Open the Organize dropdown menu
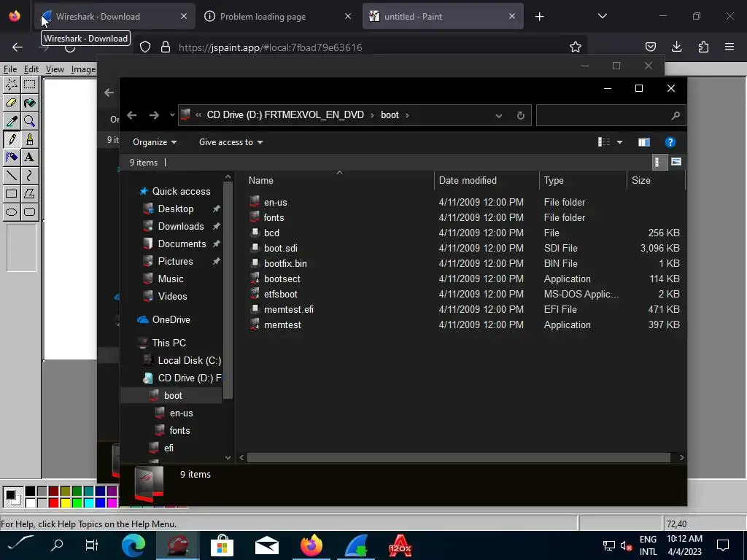The height and width of the screenshot is (560, 747). [x=155, y=142]
